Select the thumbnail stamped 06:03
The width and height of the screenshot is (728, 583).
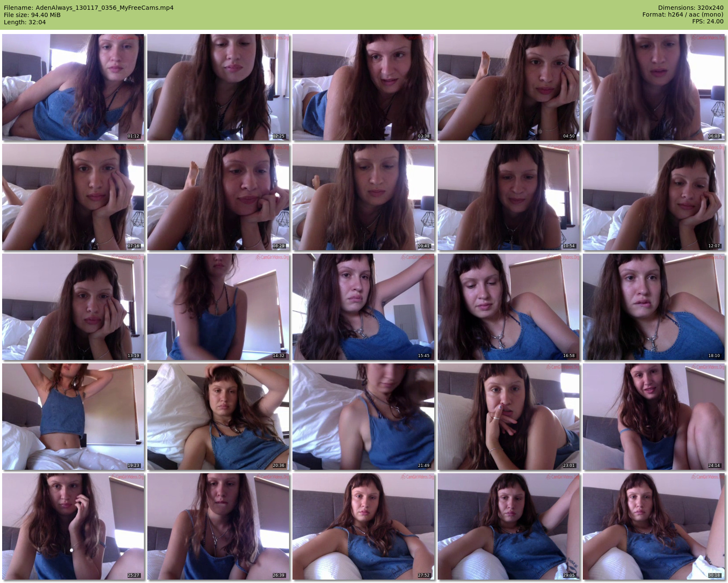pos(654,87)
